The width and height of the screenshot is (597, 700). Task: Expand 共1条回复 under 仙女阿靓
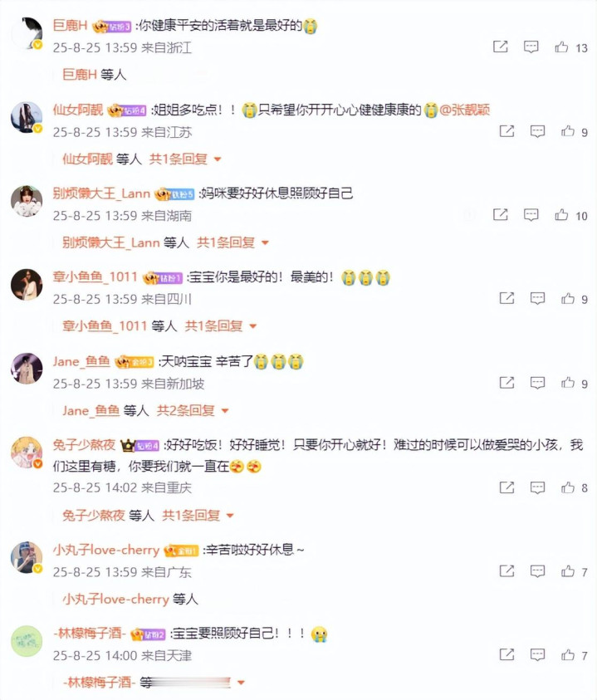(185, 159)
